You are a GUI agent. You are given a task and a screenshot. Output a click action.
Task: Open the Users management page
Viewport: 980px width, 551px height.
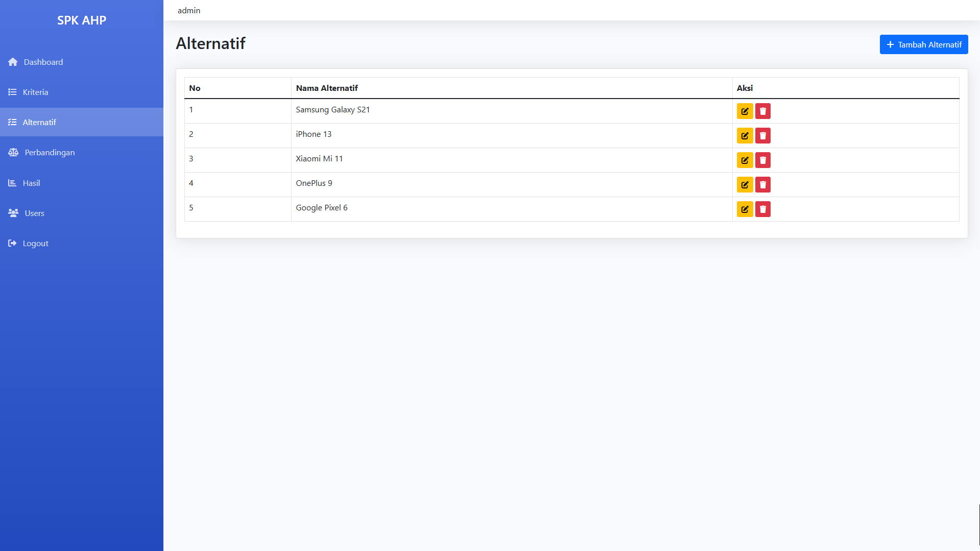click(82, 213)
